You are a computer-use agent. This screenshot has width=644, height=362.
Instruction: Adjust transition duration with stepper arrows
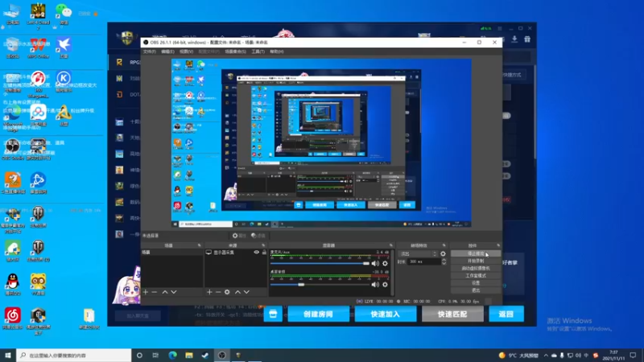(x=444, y=261)
